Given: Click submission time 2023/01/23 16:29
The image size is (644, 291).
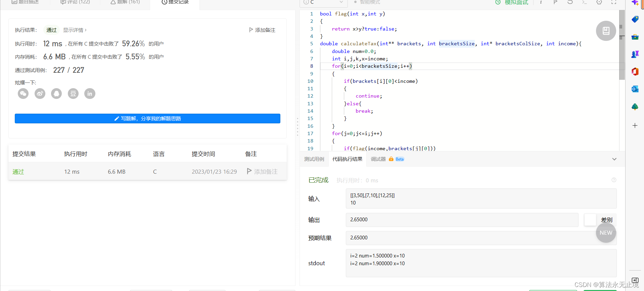Looking at the screenshot, I should [x=214, y=172].
